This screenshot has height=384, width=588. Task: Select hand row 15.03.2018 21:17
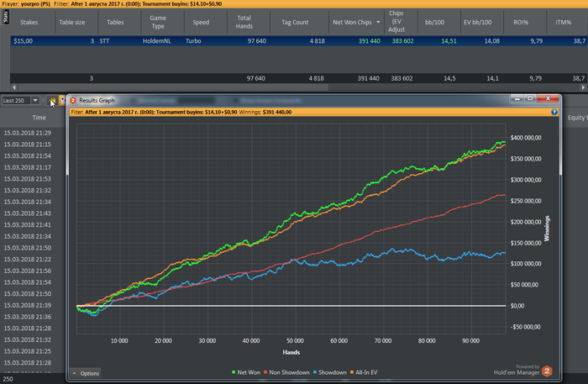tap(28, 167)
